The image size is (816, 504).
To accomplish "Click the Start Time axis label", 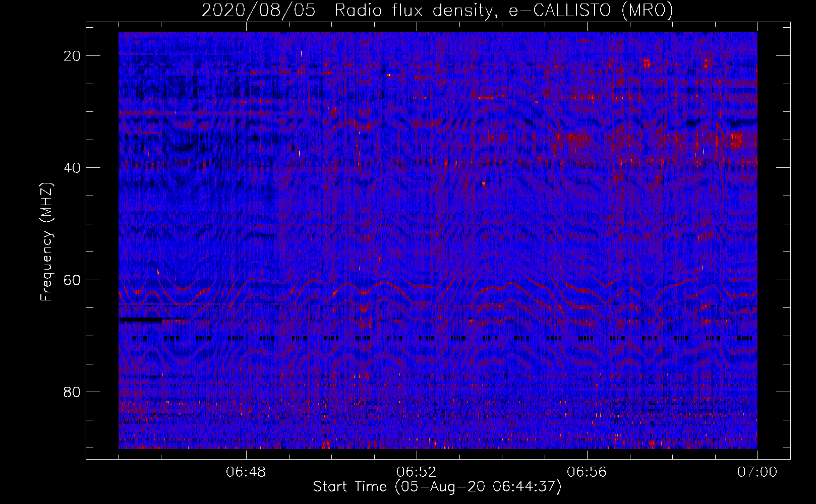I will tap(437, 487).
